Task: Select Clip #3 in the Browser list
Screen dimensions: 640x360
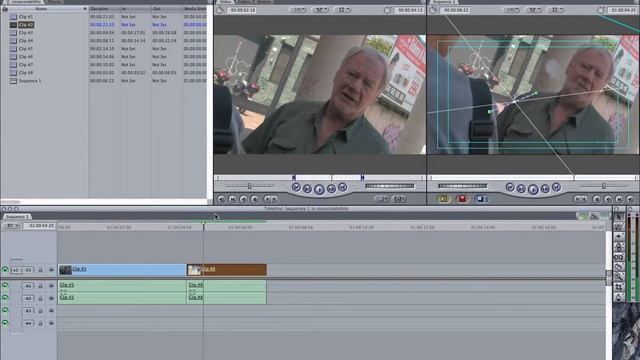Action: point(26,33)
